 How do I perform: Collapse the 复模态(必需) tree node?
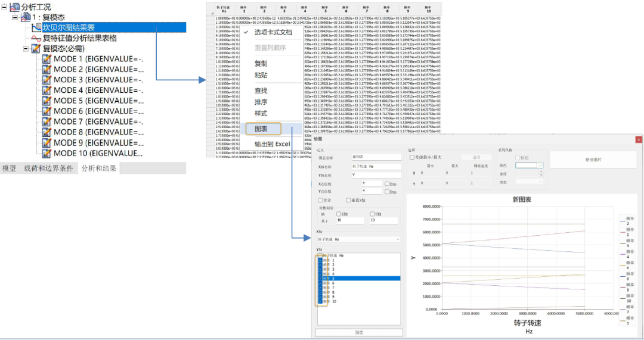coord(26,48)
